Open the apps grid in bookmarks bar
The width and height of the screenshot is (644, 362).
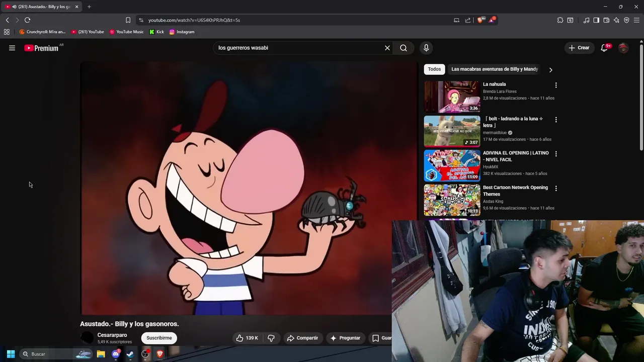pyautogui.click(x=7, y=32)
